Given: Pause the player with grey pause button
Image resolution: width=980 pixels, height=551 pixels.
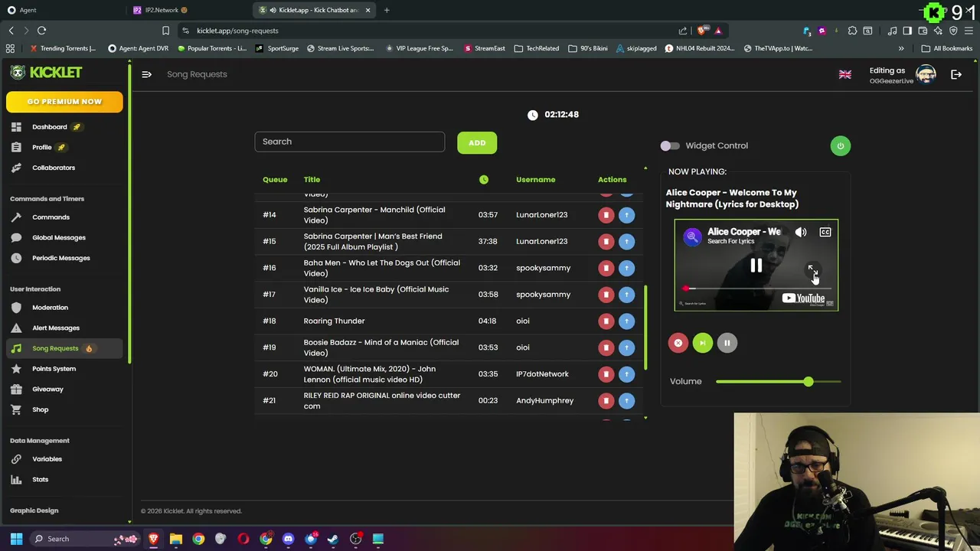Looking at the screenshot, I should 727,343.
